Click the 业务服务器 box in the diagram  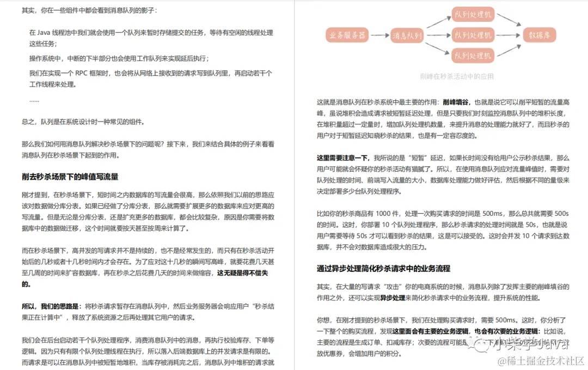[x=347, y=35]
